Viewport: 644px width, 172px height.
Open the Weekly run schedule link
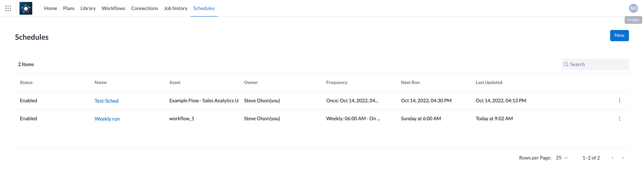click(107, 119)
